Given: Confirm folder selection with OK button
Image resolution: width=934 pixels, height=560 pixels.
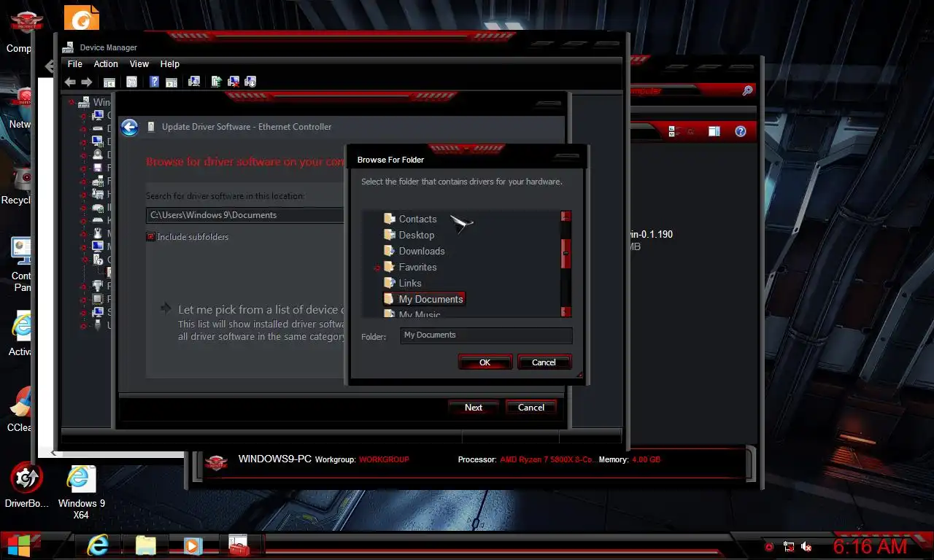Looking at the screenshot, I should point(485,362).
